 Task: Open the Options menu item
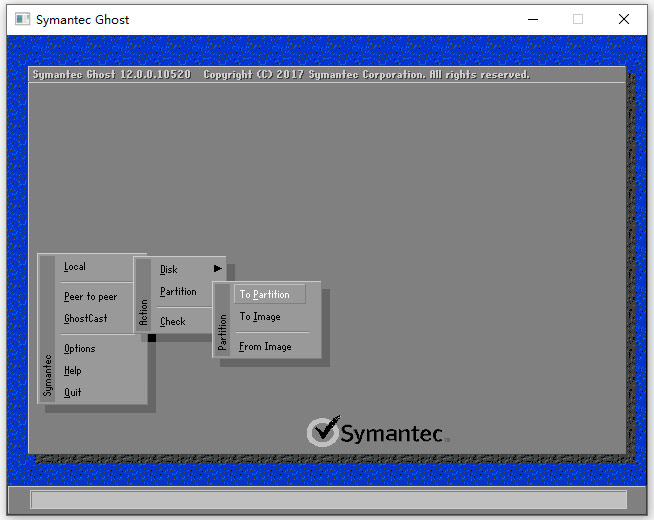click(x=80, y=348)
